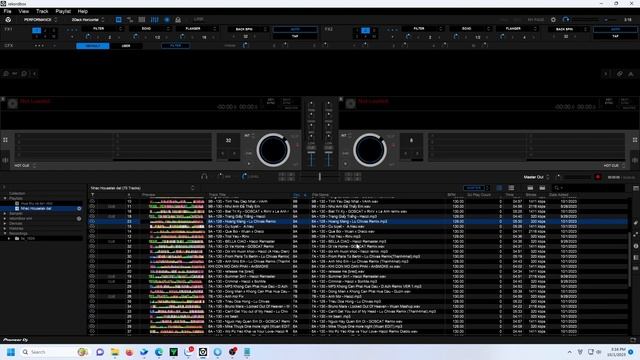Adjust the crossfader below the mixer
Screen dimensions: 640x360
pyautogui.click(x=320, y=176)
